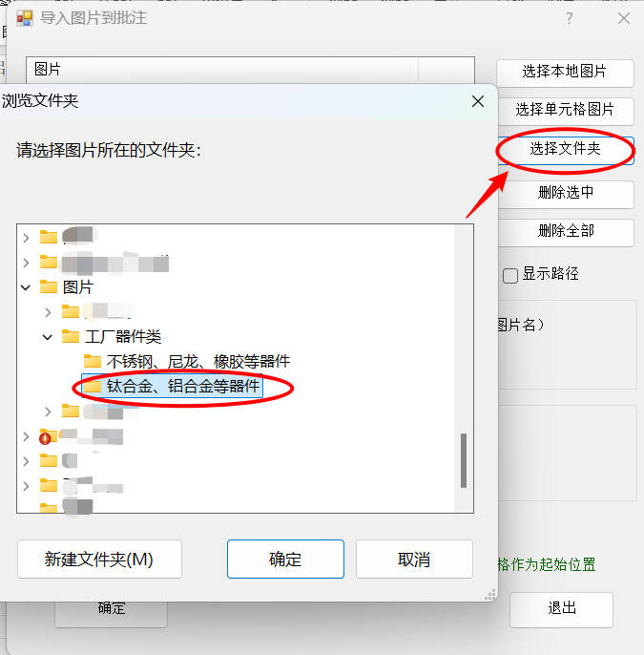This screenshot has width=644, height=655.
Task: Click folder icon of 不锈钢、尼龙、橡胶等器件
Action: tap(93, 361)
